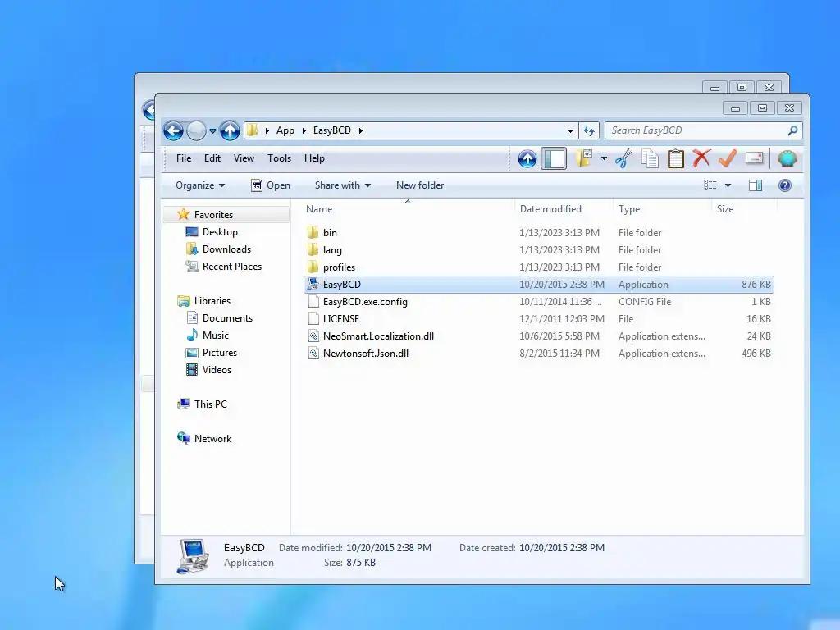This screenshot has height=630, width=840.
Task: Select the profiles folder
Action: [538, 267]
